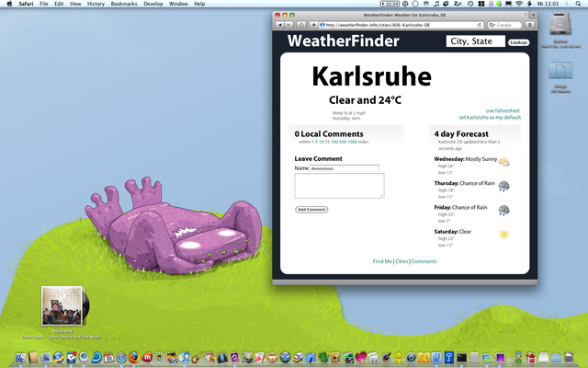Click the sun icon for Saturday
The height and width of the screenshot is (368, 588).
click(503, 235)
